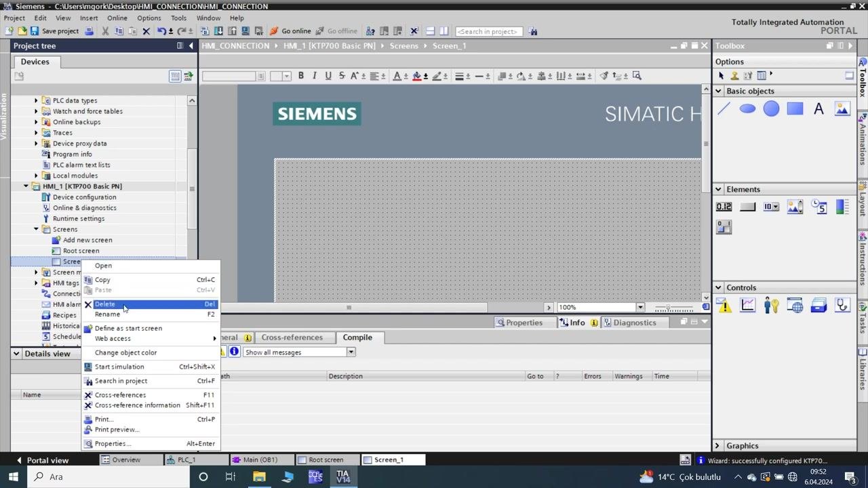Image resolution: width=868 pixels, height=488 pixels.
Task: Click the Search in project field
Action: click(x=488, y=31)
